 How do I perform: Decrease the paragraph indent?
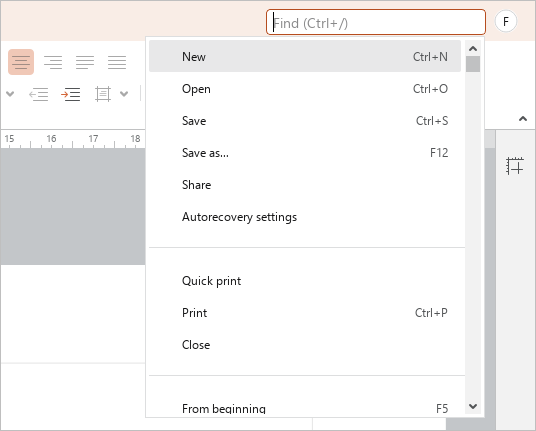tap(38, 94)
